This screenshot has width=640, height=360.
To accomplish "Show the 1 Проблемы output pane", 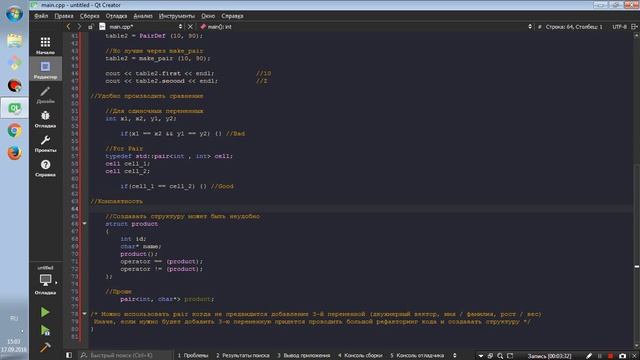I will (x=193, y=356).
